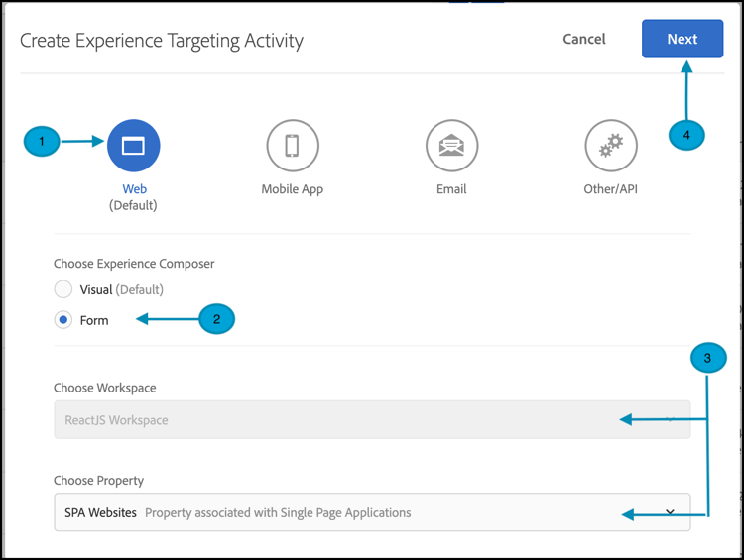Click the blue Next button
Viewport: 744px width, 560px height.
point(682,39)
